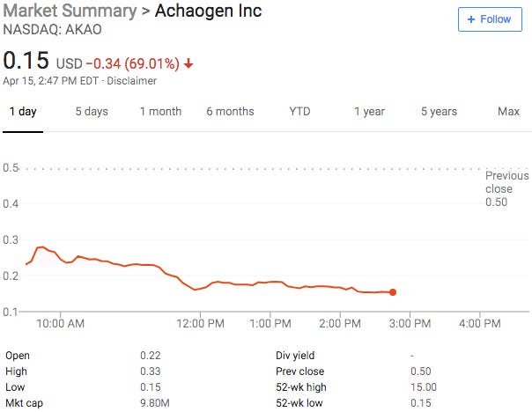Select the YTD tab

tap(300, 112)
